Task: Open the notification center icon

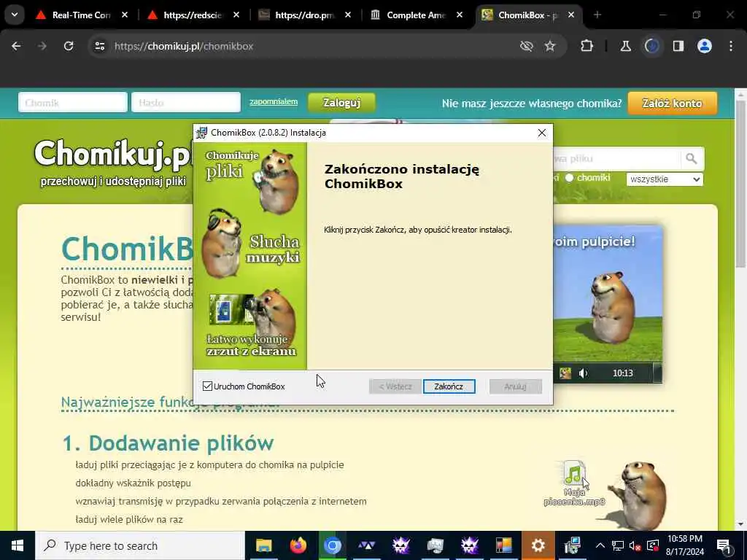Action: (x=724, y=545)
